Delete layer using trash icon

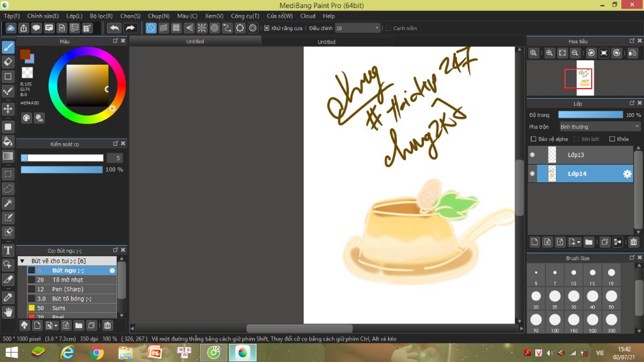pos(633,242)
